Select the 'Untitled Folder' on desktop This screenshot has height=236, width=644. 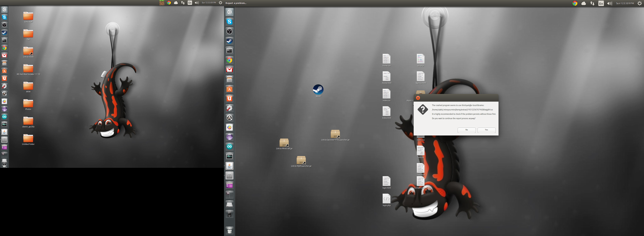click(x=28, y=140)
